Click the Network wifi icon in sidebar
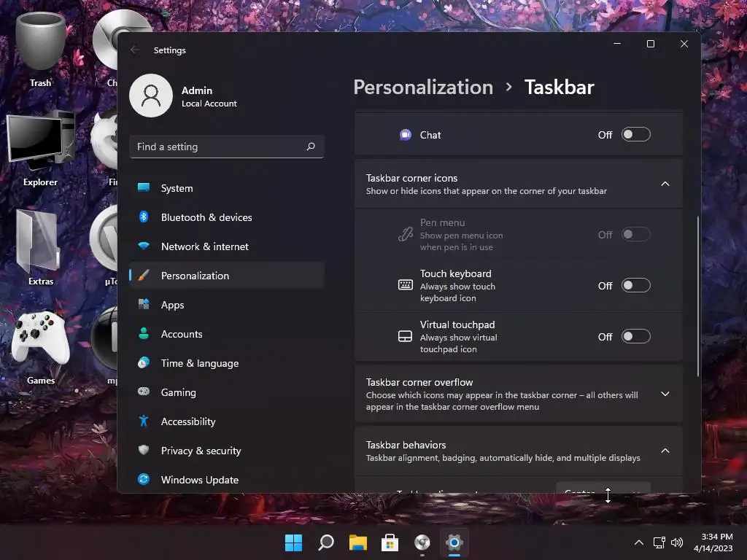Viewport: 747px width, 560px height. [144, 246]
